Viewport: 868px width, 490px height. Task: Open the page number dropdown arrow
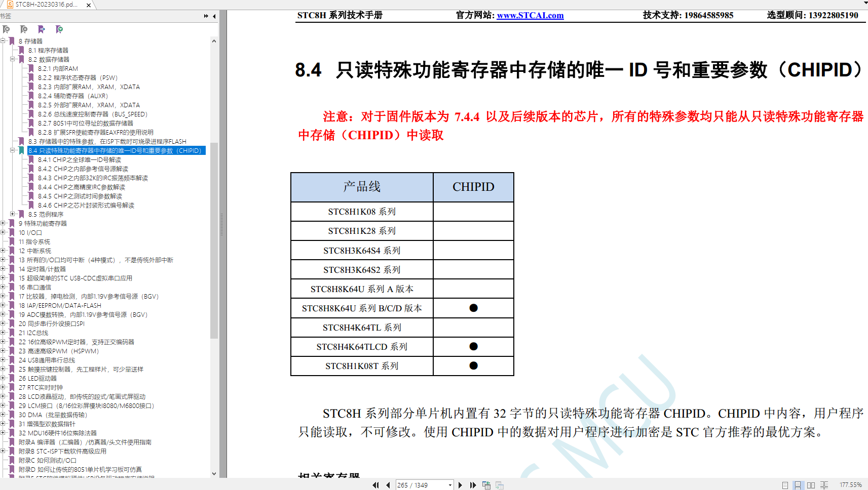tap(450, 485)
